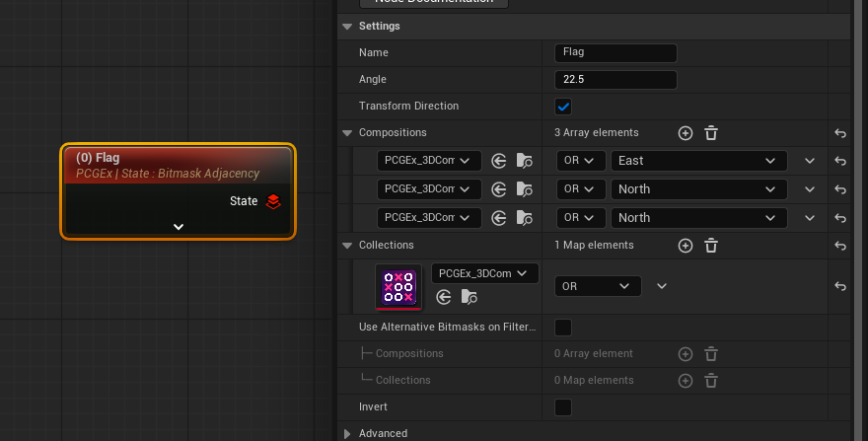
Task: Disable the Transform Direction checkbox
Action: coord(563,107)
